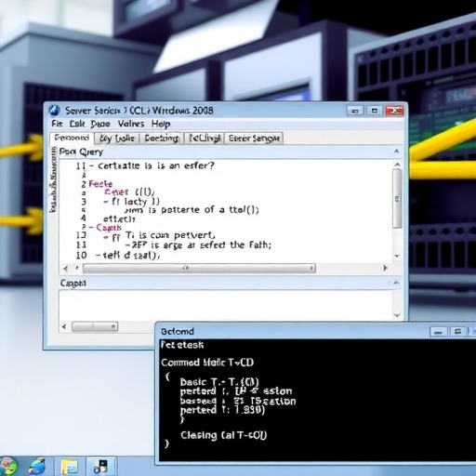Click the query editor horizontal scrollbar thumb
Image resolution: width=476 pixels, height=476 pixels.
pos(199,268)
